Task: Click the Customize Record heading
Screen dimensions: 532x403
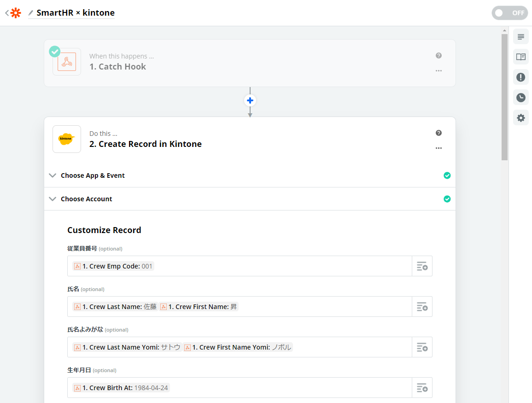Action: coord(104,230)
